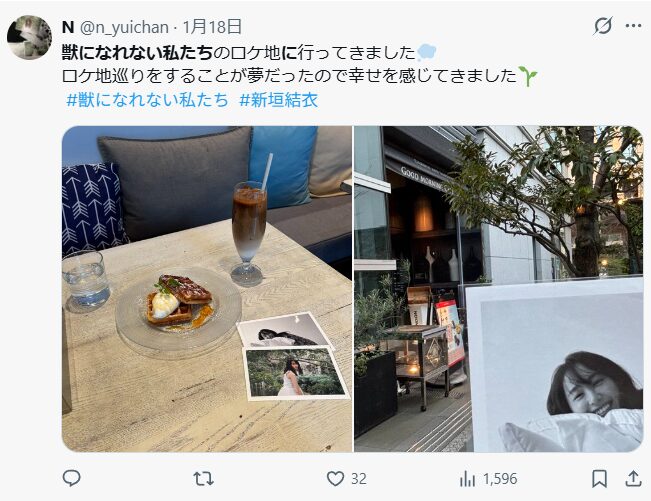Click the bold 獣になれない私たち text

point(137,53)
